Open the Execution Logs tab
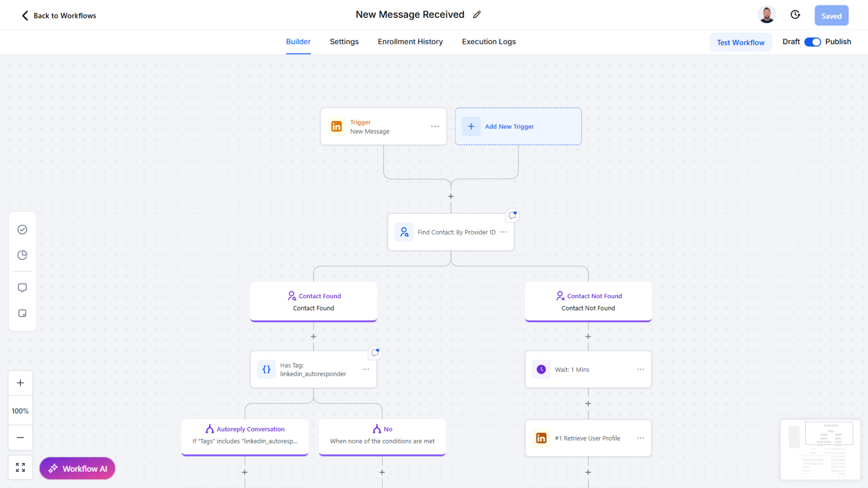Image resolution: width=868 pixels, height=488 pixels. tap(489, 42)
